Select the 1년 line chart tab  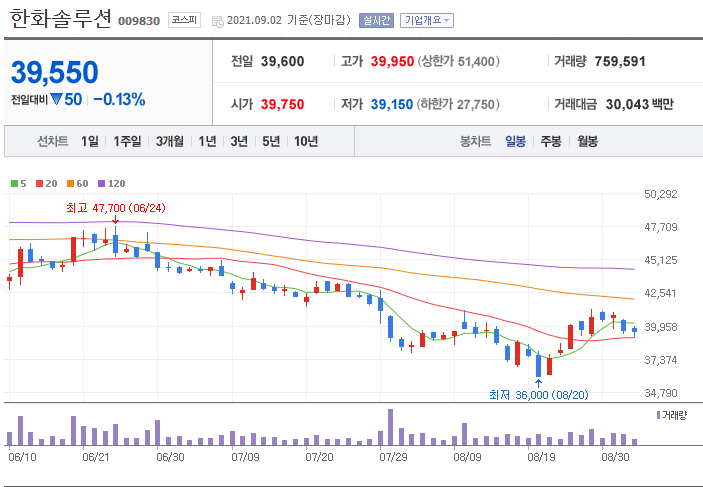click(208, 141)
